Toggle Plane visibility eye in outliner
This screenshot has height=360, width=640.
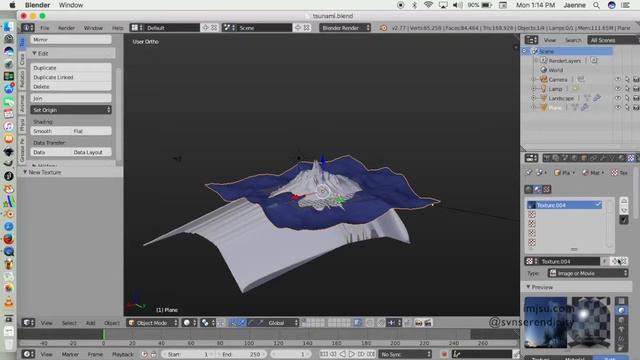coord(618,107)
